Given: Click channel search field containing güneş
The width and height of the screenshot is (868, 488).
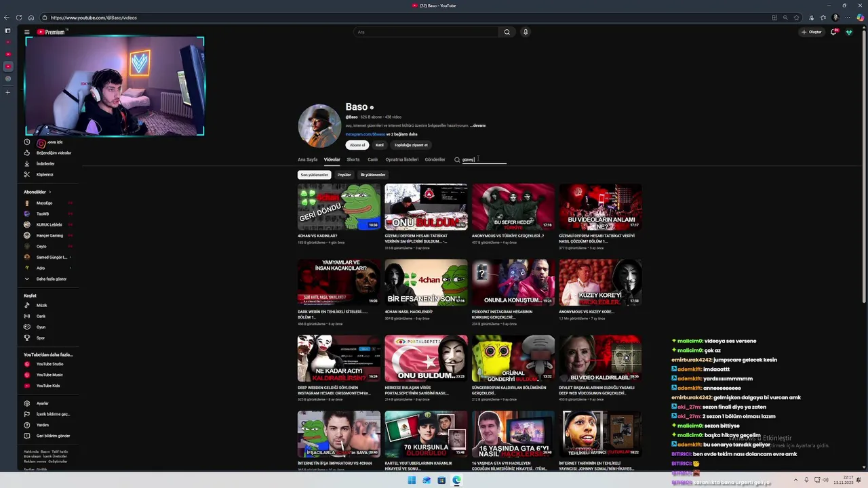Looking at the screenshot, I should 484,160.
